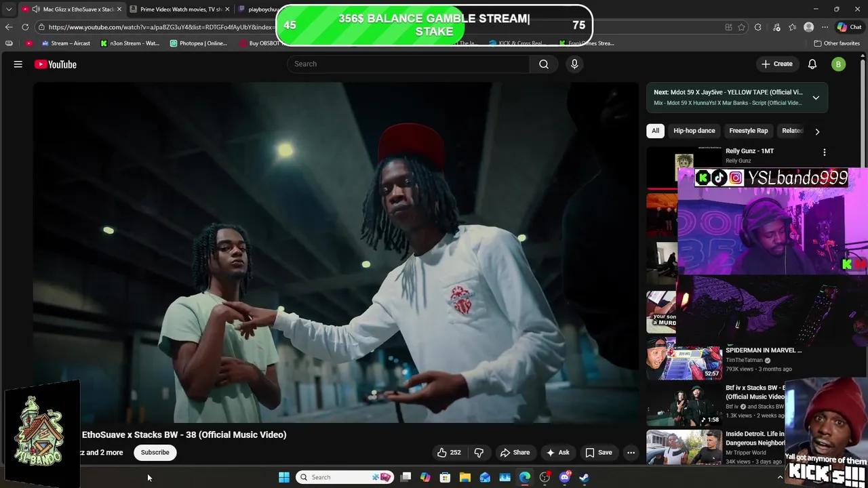
Task: Open browser extensions puzzle icon
Action: [758, 27]
